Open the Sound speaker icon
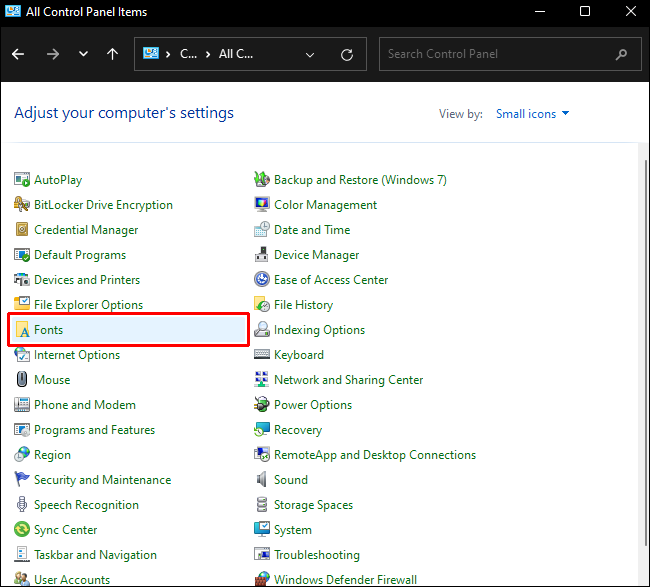Image resolution: width=650 pixels, height=587 pixels. tap(262, 480)
